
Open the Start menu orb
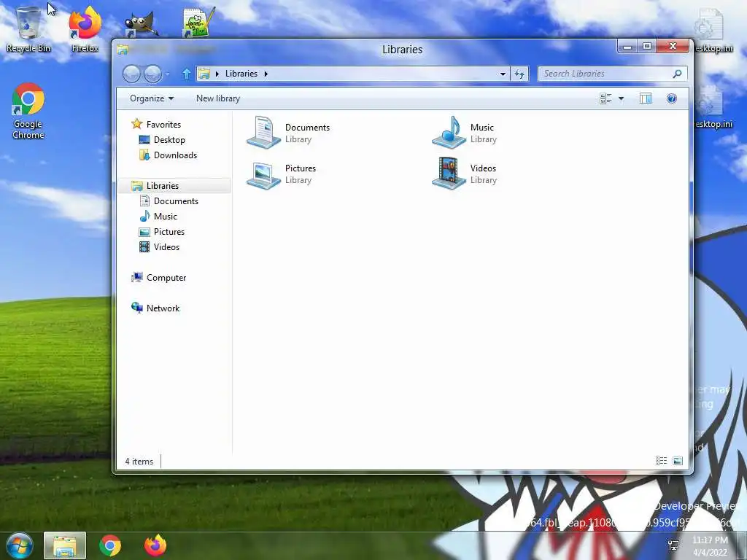click(20, 545)
